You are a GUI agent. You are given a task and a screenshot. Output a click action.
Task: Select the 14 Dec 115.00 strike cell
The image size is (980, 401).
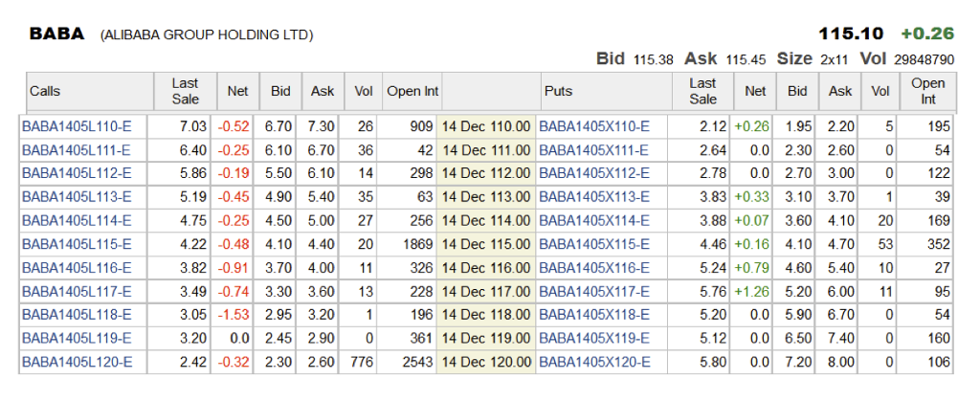486,244
